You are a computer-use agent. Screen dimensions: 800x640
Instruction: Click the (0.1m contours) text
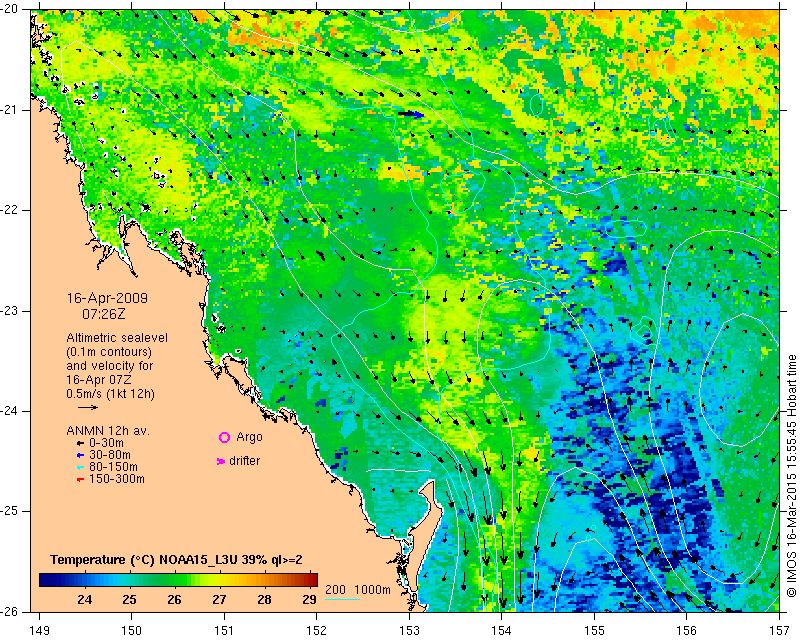[x=109, y=352]
